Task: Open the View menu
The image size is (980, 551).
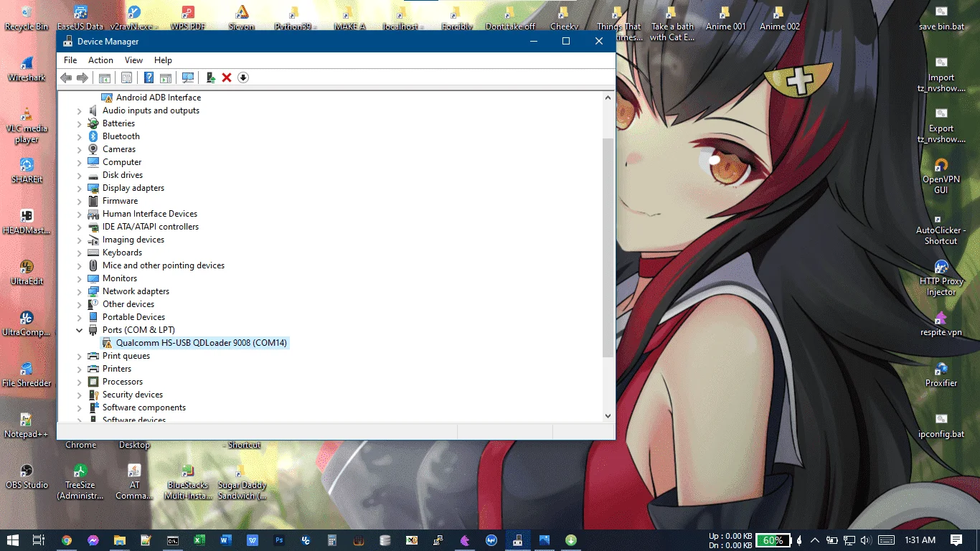Action: 133,60
